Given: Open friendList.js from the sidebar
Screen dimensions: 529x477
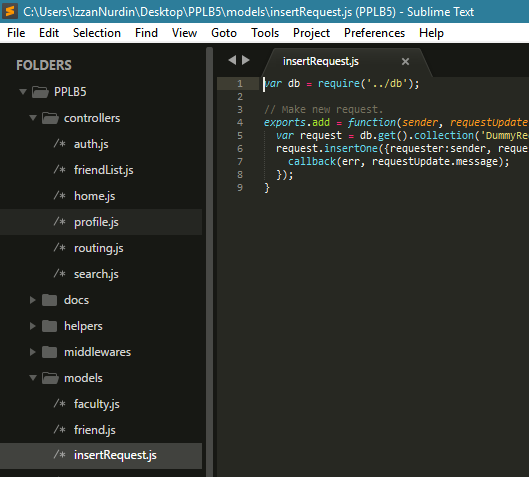Looking at the screenshot, I should coord(104,170).
